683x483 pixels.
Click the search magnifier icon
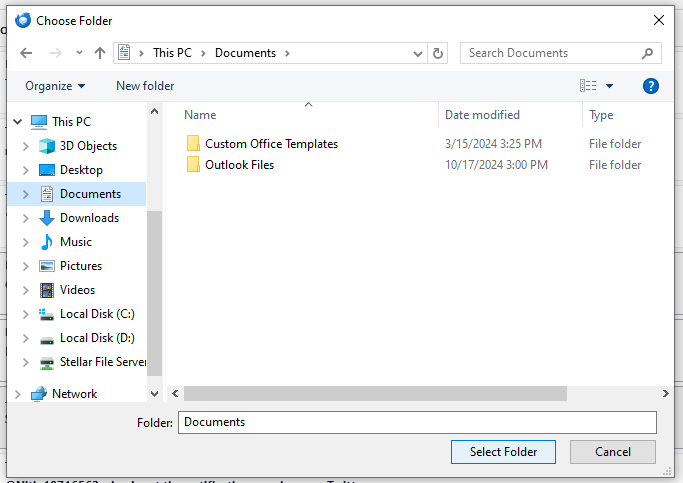pos(647,53)
